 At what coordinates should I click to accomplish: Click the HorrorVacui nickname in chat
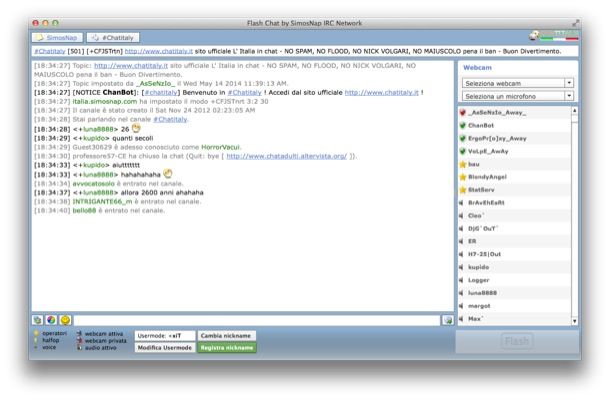tap(221, 147)
